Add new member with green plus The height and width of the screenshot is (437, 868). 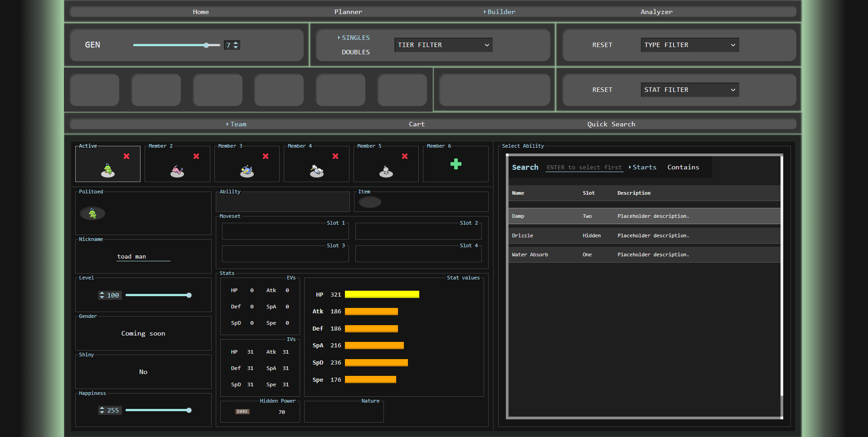coord(456,164)
